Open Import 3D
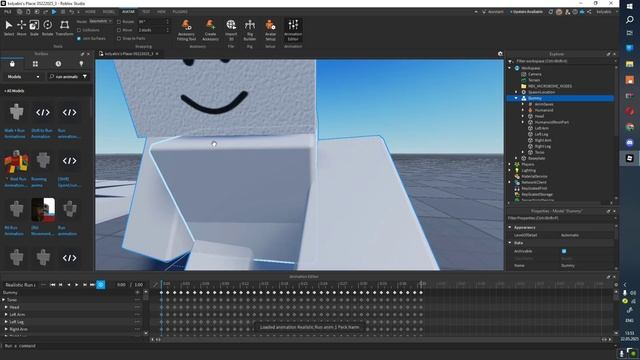The width and height of the screenshot is (640, 360). pyautogui.click(x=231, y=30)
